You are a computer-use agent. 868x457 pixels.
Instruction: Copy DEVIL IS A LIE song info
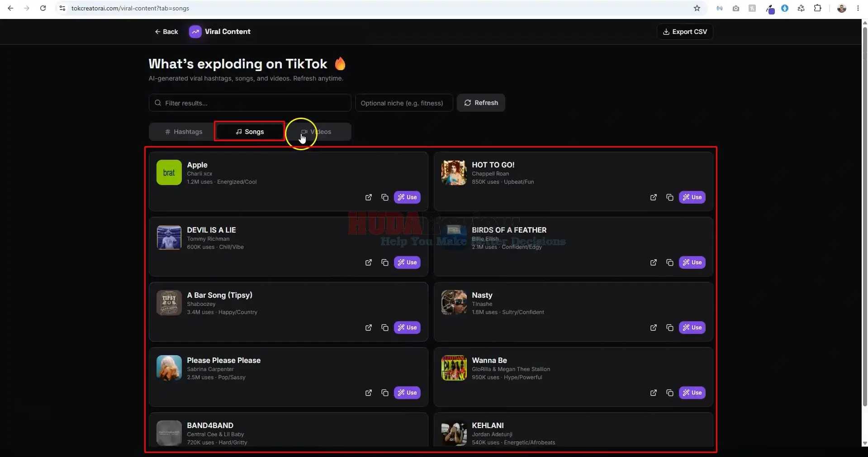pyautogui.click(x=385, y=262)
